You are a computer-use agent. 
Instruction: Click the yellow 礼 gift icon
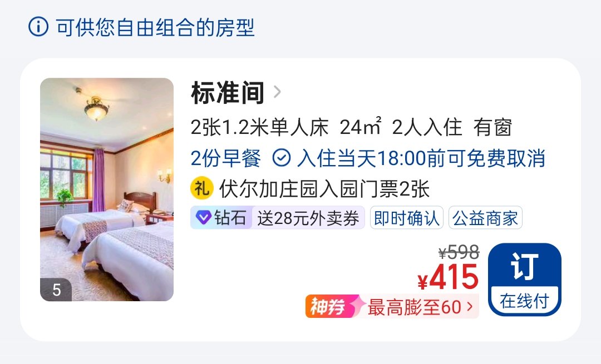click(x=201, y=188)
